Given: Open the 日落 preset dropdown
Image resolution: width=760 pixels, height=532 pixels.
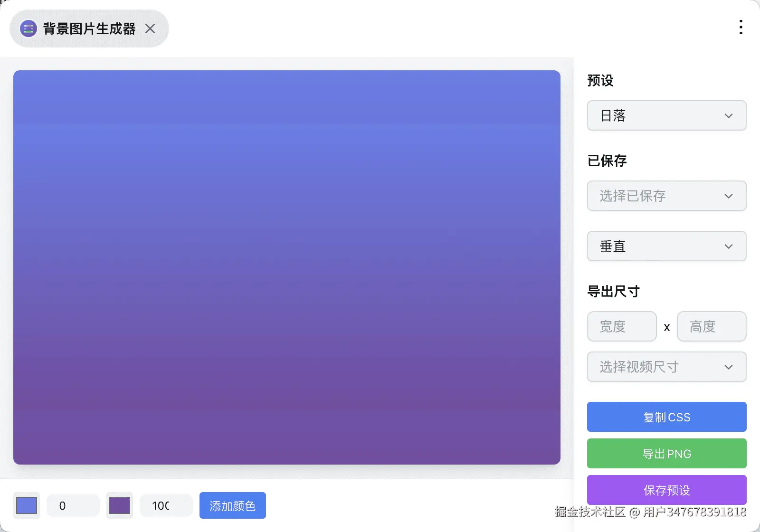Looking at the screenshot, I should (666, 115).
